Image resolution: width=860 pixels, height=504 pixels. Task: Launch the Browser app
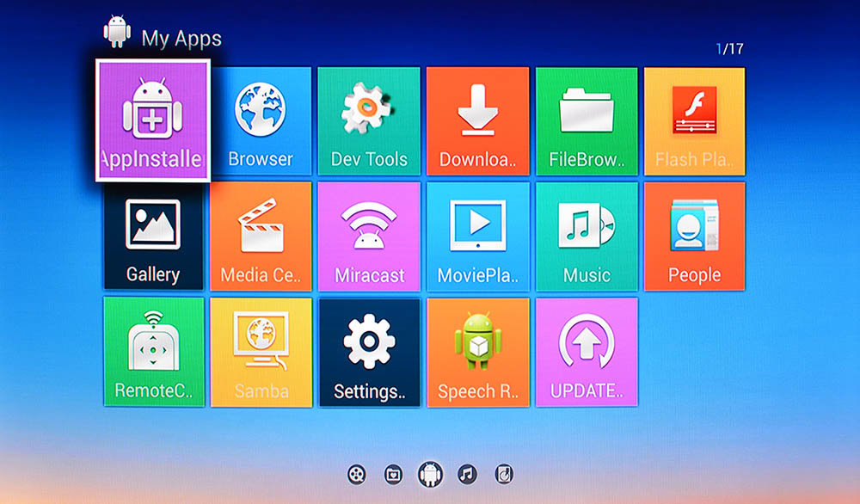(x=261, y=121)
